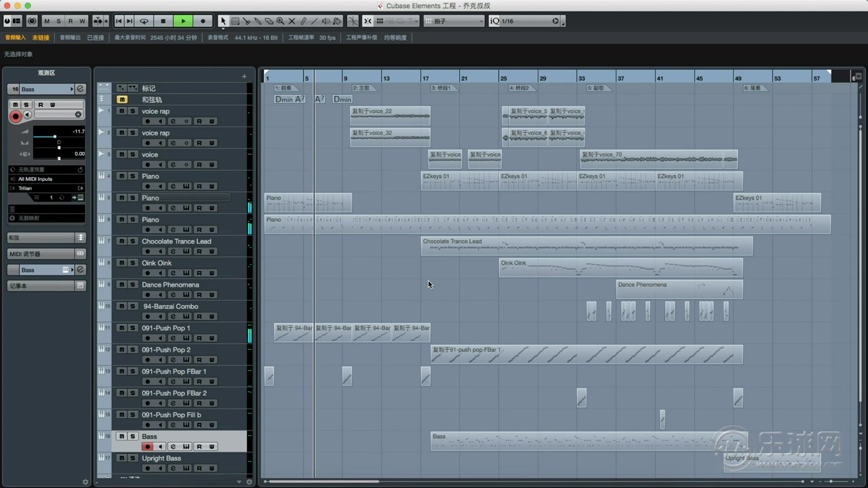Go to previous marker transport button
The width and height of the screenshot is (868, 488).
[119, 21]
